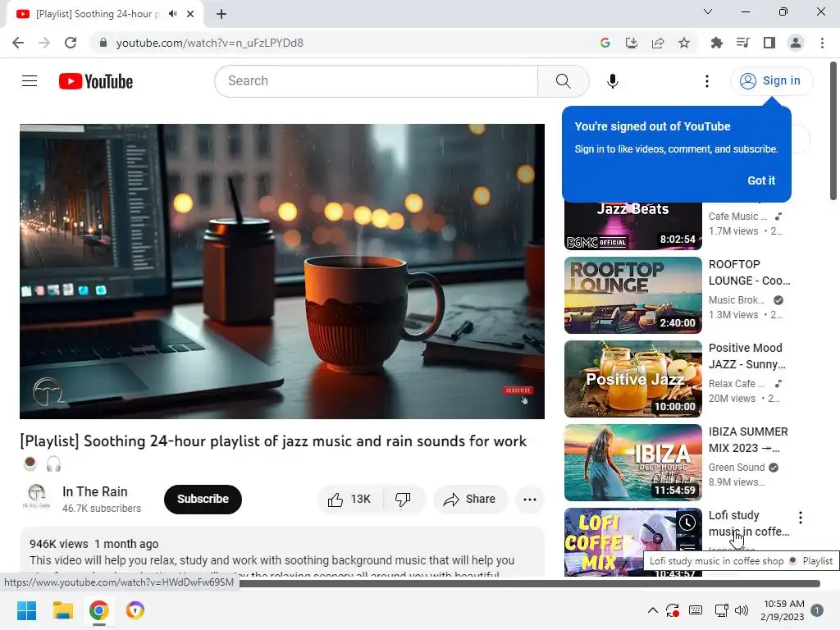Toggle Chrome side panel
This screenshot has height=630, width=840.
[769, 43]
